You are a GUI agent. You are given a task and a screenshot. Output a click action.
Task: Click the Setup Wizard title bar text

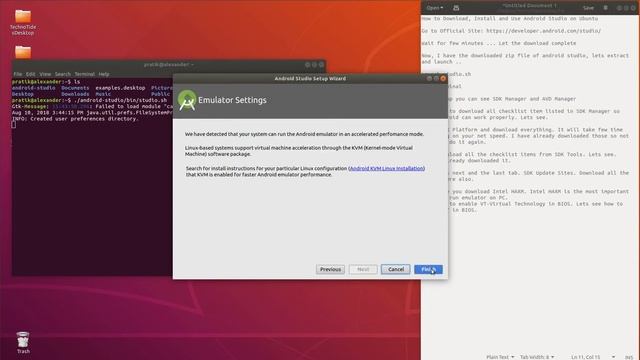[x=310, y=78]
